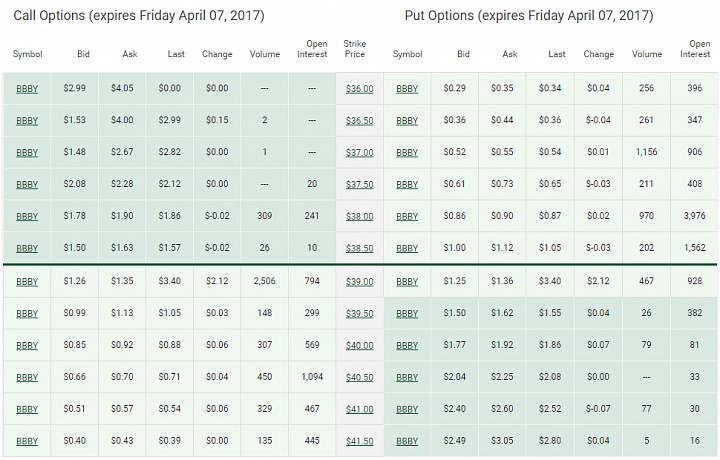Viewport: 720px width, 460px height.
Task: Open the $39.00 strike price link
Action: pos(359,282)
